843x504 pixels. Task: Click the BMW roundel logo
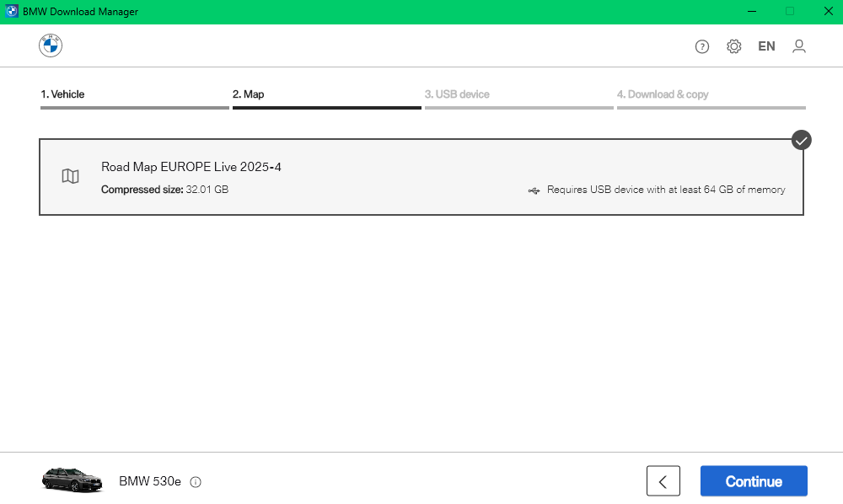[x=51, y=46]
